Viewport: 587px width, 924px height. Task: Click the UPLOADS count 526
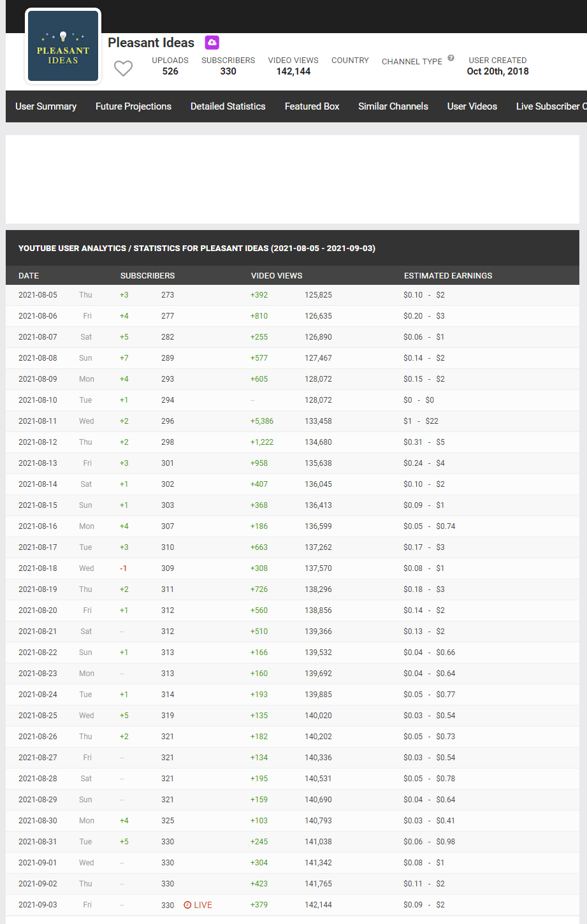point(170,71)
